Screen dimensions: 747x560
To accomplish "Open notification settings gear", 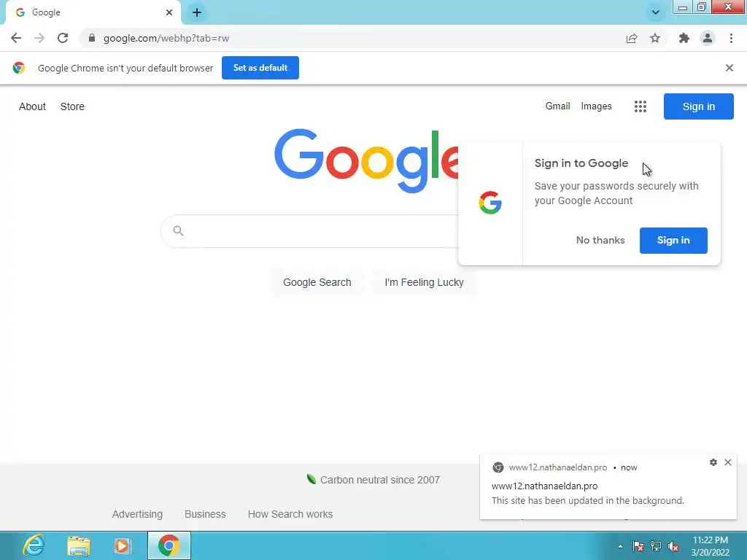I will 713,462.
